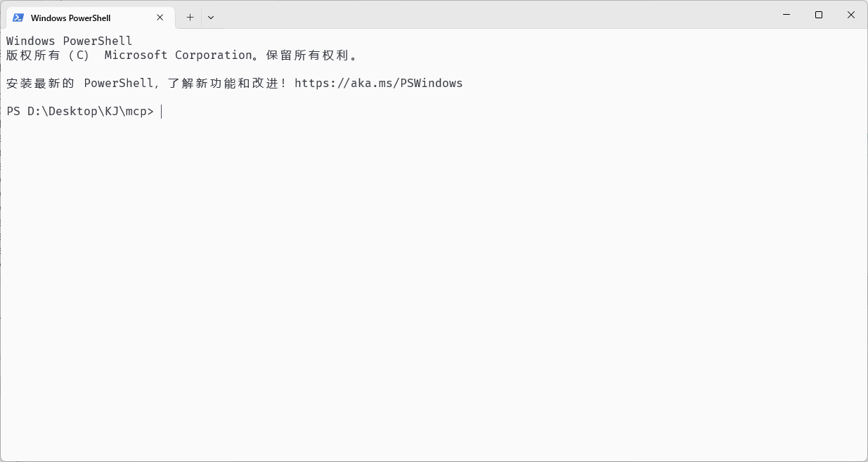The width and height of the screenshot is (868, 462).
Task: Click the close icon in the title bar
Action: point(850,14)
